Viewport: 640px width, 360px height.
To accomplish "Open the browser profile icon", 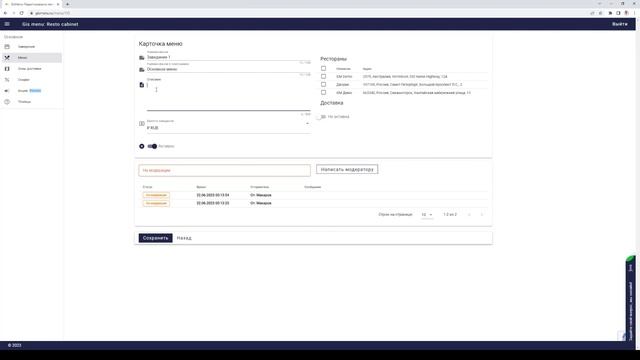I will coord(627,13).
